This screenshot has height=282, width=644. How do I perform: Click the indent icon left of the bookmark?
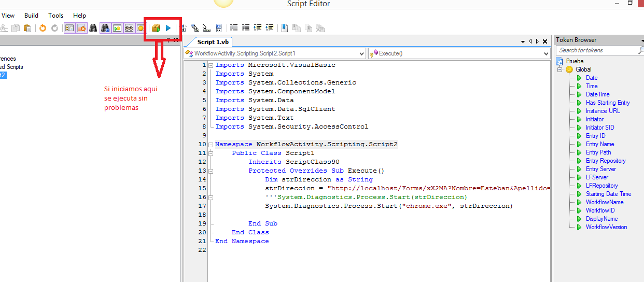pos(269,28)
